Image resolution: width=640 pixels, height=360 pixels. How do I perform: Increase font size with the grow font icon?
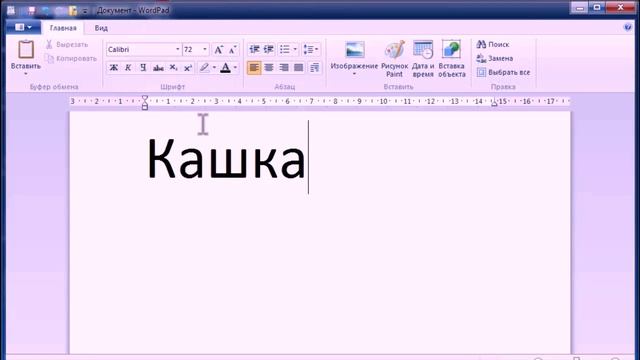tap(218, 49)
